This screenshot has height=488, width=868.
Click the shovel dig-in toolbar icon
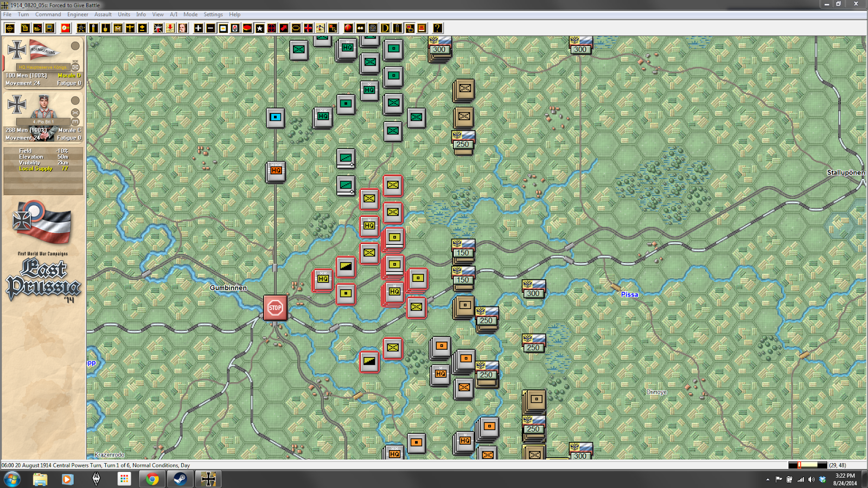(x=106, y=28)
